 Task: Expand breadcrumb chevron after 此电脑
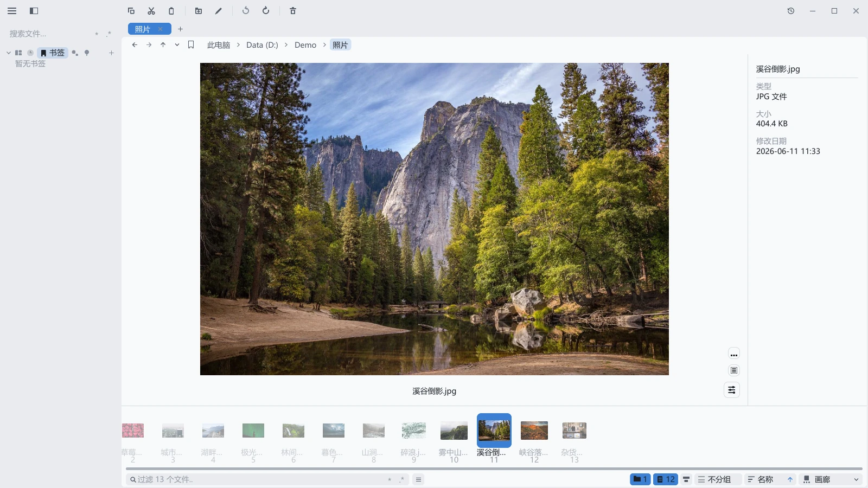[238, 45]
